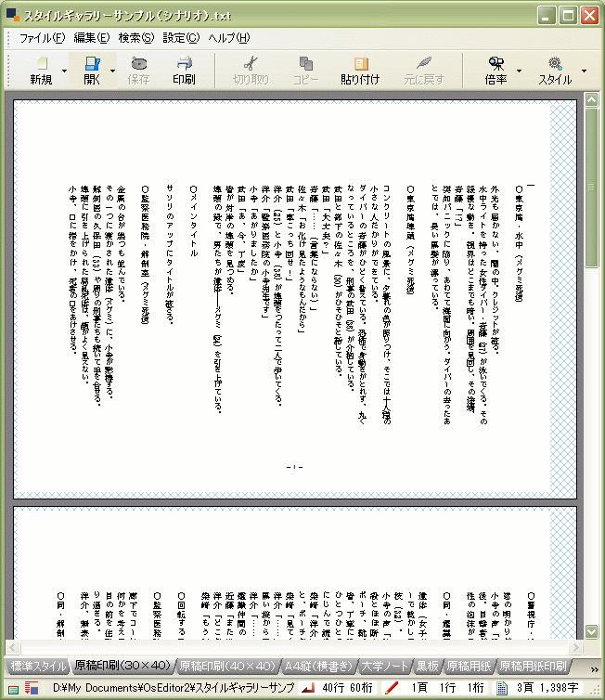Click the スタイル (Style) gear icon

coord(555,63)
